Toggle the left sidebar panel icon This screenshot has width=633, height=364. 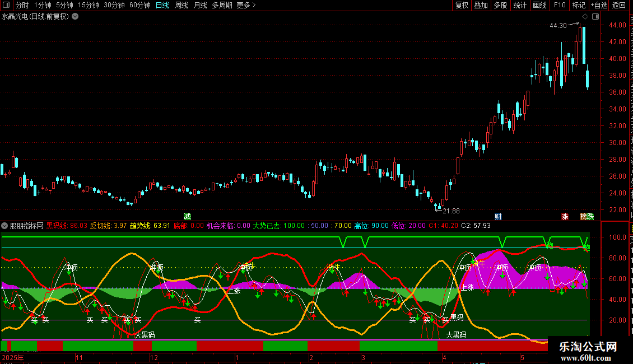point(7,5)
